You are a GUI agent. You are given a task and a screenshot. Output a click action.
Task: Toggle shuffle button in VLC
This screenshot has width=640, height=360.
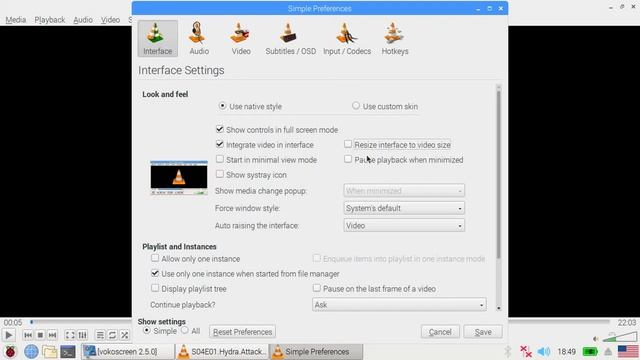[124, 335]
